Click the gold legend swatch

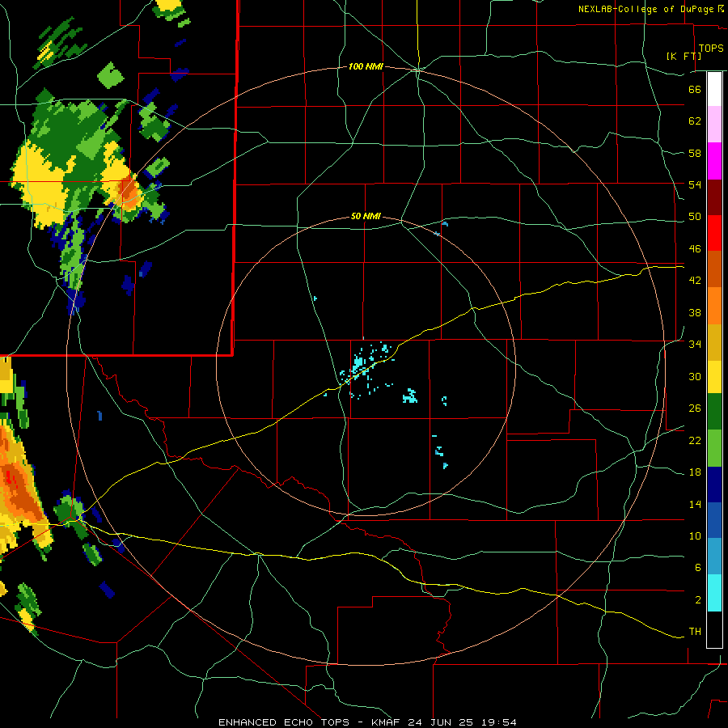pos(714,341)
